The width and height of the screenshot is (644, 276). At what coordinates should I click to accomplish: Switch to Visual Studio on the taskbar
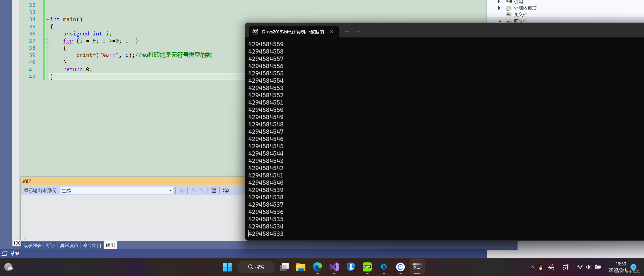(x=334, y=267)
